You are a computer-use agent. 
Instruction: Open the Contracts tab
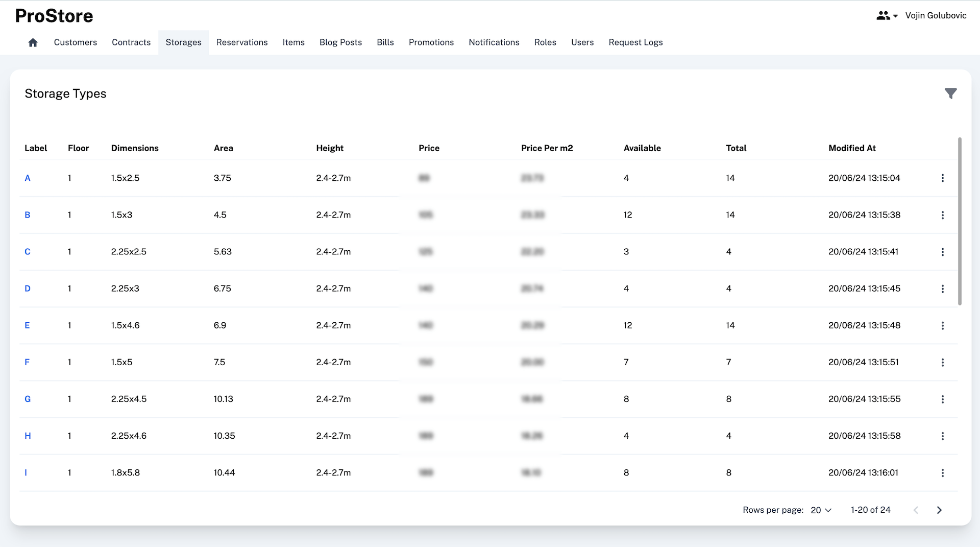(x=131, y=42)
